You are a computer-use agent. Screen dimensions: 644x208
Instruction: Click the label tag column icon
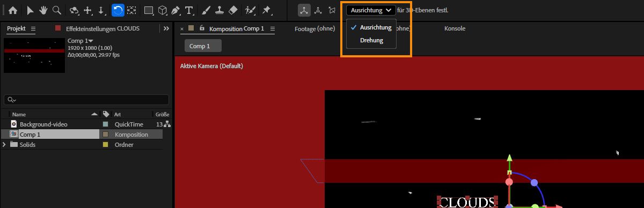coord(106,114)
